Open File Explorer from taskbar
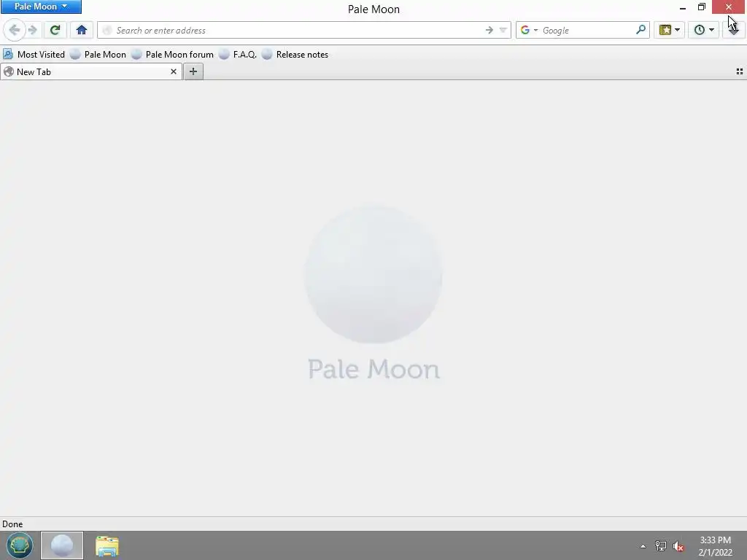 107,545
